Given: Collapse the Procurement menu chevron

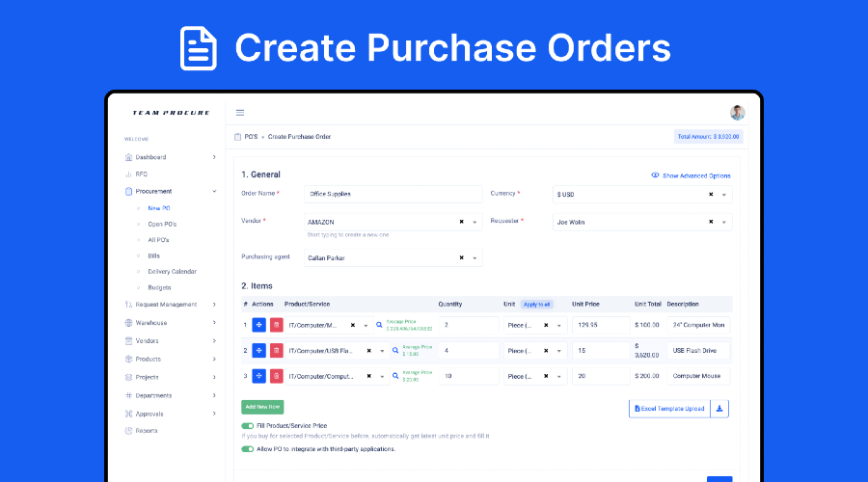Looking at the screenshot, I should [x=214, y=192].
